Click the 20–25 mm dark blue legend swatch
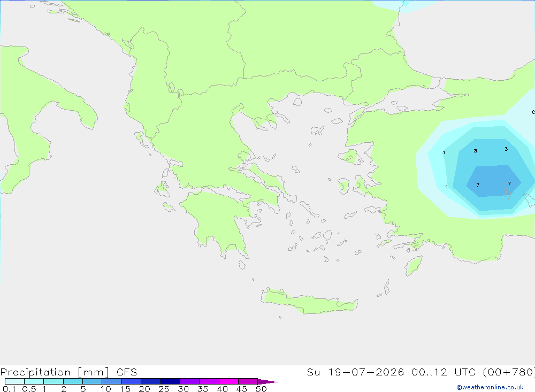Image resolution: width=535 pixels, height=392 pixels. (151, 381)
